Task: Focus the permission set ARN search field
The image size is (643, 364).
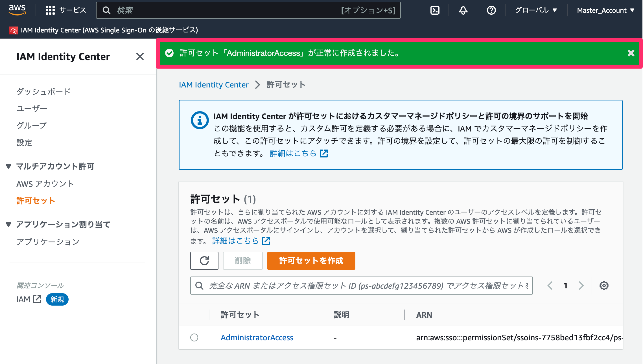Action: coord(361,286)
